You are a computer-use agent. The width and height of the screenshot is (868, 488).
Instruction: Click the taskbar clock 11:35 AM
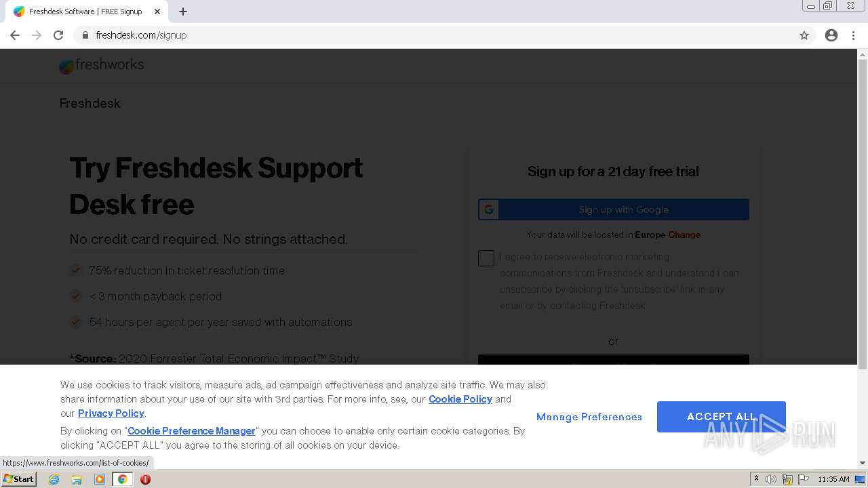pyautogui.click(x=833, y=479)
